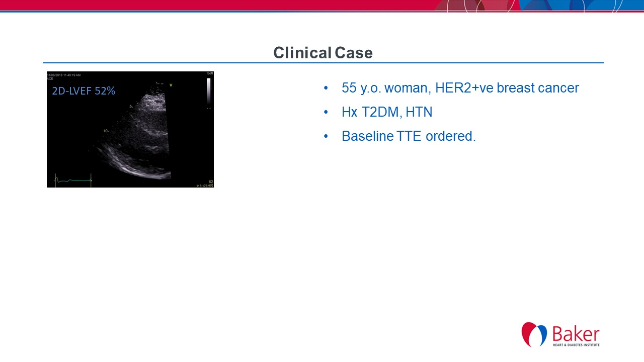Click the third bullet point dot
The image size is (644, 362).
click(x=326, y=137)
